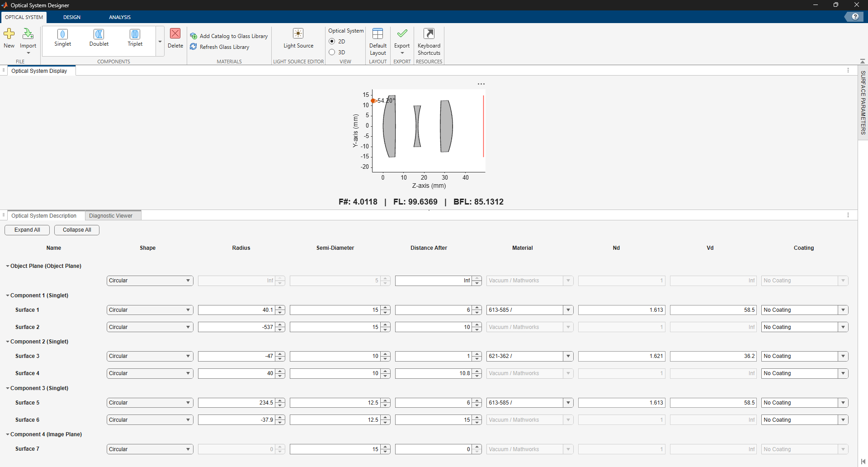
Task: Select 2D optical system view
Action: (x=332, y=42)
